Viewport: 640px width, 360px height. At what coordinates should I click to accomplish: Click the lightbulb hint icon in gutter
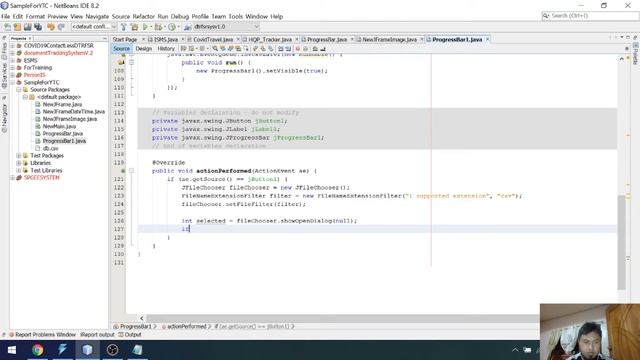tap(121, 62)
